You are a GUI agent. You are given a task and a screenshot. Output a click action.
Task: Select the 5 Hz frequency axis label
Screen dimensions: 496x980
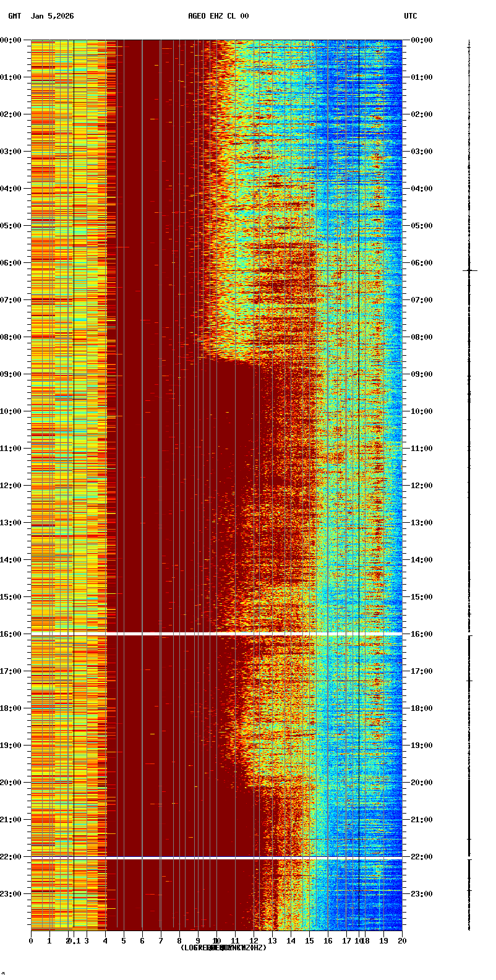click(x=124, y=941)
